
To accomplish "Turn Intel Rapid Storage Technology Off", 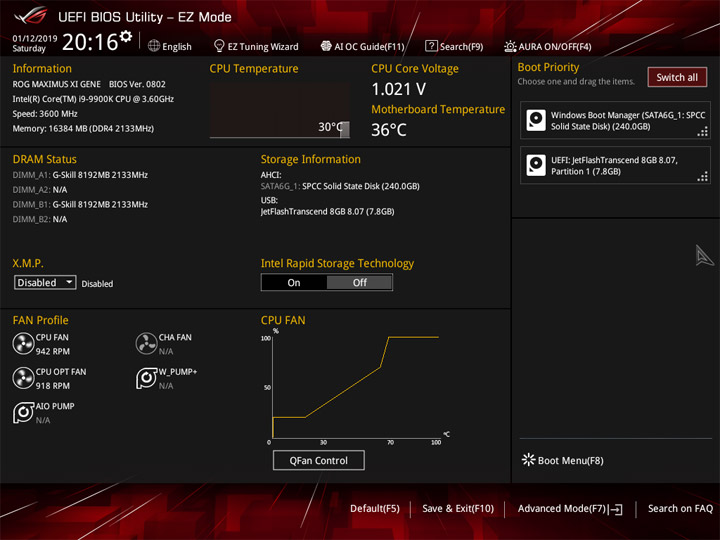I will (360, 282).
